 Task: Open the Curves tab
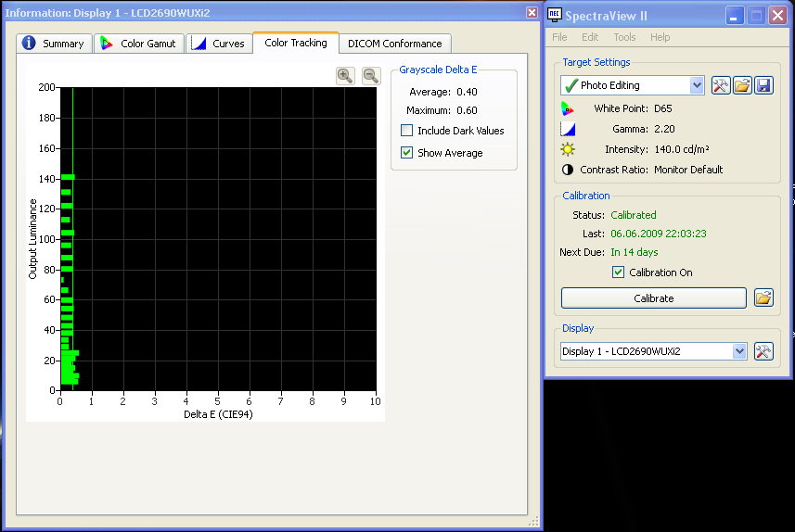coord(219,44)
